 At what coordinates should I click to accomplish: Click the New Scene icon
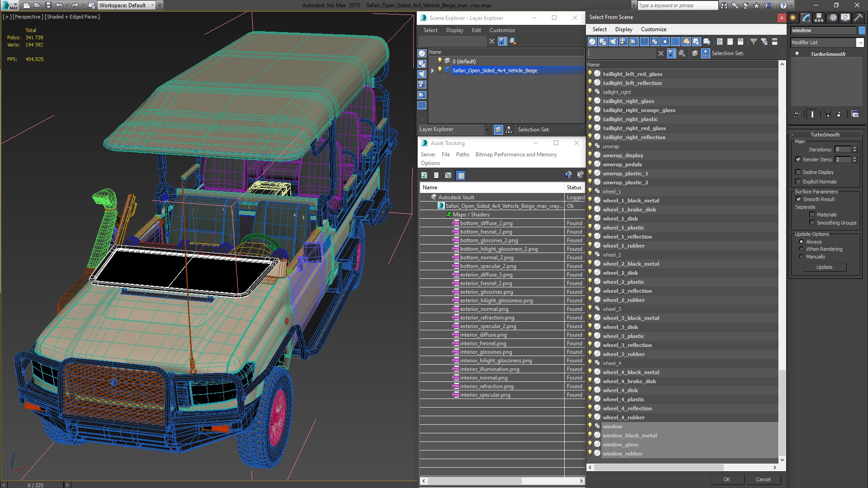[27, 5]
